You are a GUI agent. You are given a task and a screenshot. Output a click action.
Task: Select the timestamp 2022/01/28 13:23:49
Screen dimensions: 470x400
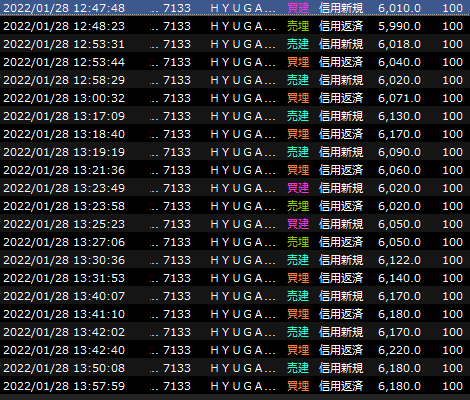[64, 188]
